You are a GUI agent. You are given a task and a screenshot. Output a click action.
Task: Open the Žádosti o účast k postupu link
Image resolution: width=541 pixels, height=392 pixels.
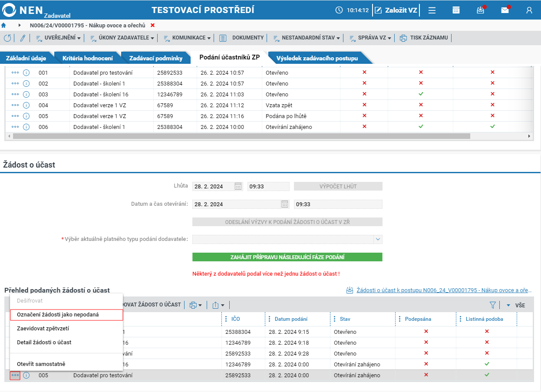(x=444, y=290)
